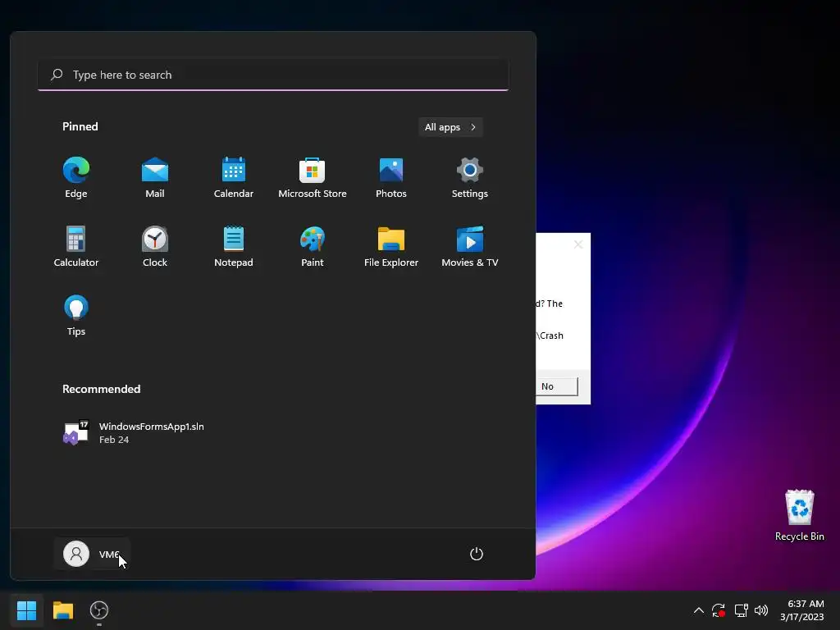Launch Calculator
Screen dimensions: 840x630
coord(76,246)
